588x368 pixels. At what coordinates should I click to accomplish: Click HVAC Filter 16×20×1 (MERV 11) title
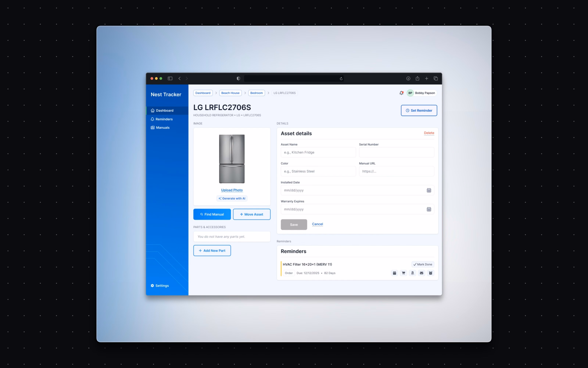(x=307, y=264)
